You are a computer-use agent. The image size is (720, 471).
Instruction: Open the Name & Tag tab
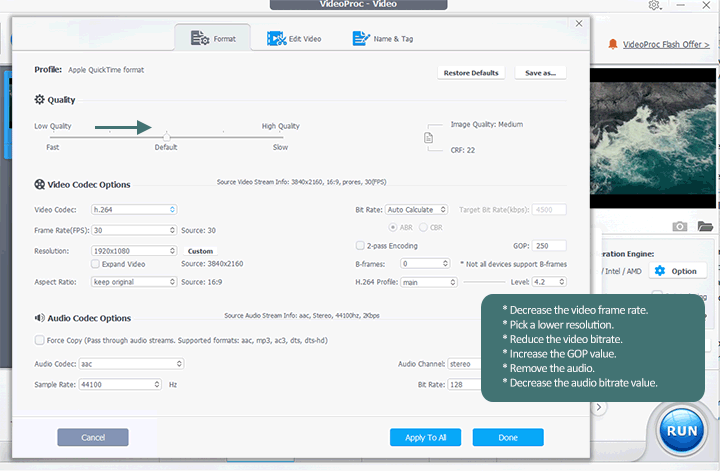click(x=382, y=39)
